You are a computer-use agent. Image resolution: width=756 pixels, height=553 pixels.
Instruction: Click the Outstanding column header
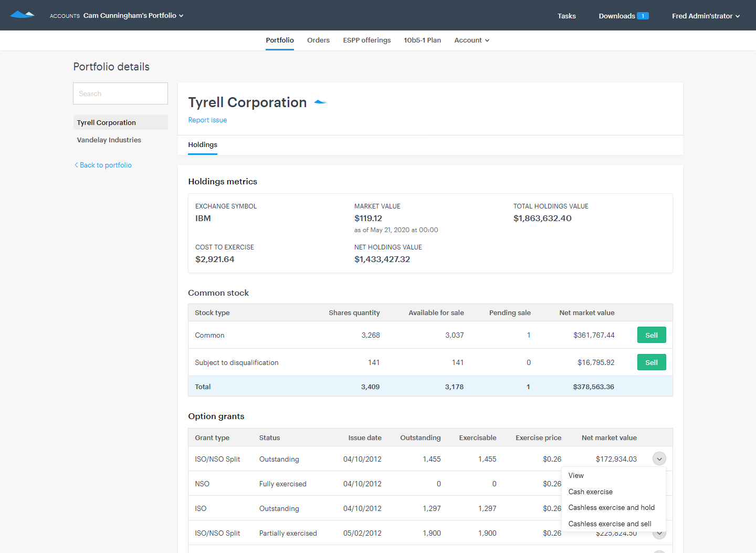click(x=421, y=437)
